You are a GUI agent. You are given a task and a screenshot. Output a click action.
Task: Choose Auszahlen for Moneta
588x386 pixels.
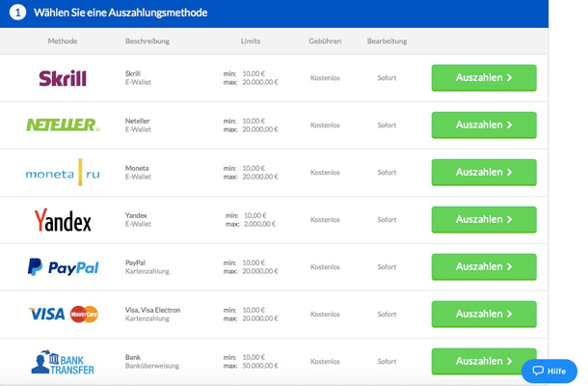pyautogui.click(x=484, y=173)
